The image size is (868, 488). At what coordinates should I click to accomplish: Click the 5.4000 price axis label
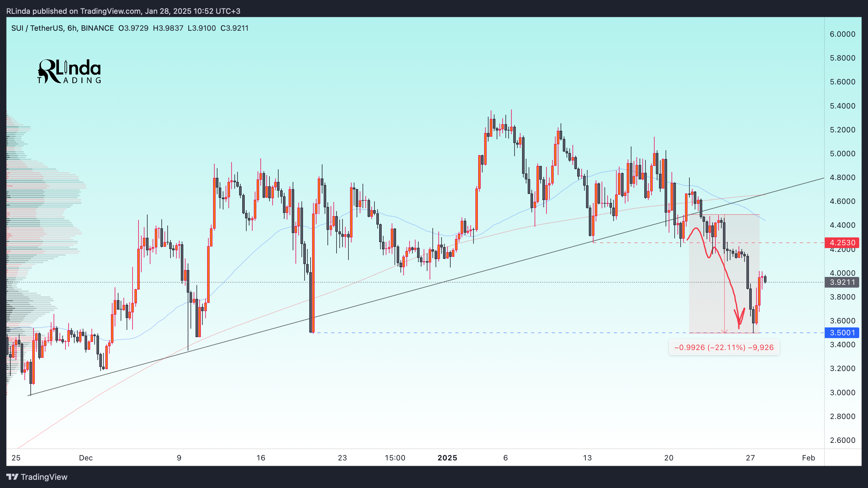842,106
